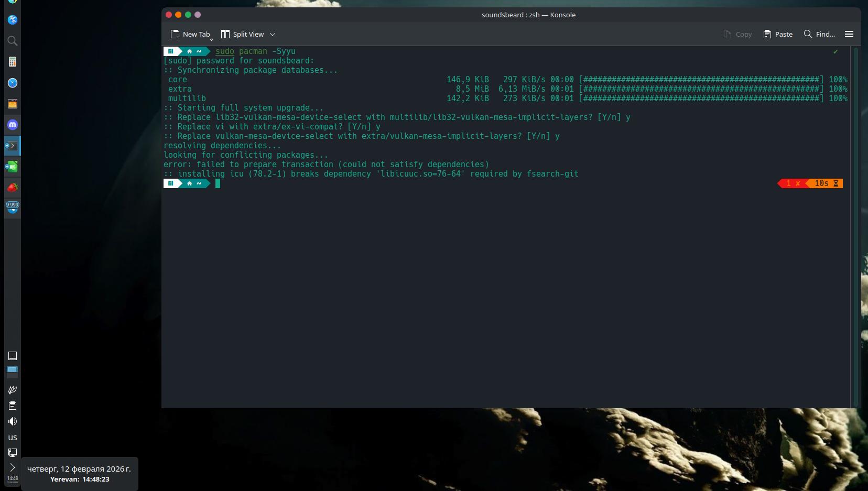Click the Konsole vertical scrollbar
This screenshot has width=868, height=491.
tap(856, 225)
